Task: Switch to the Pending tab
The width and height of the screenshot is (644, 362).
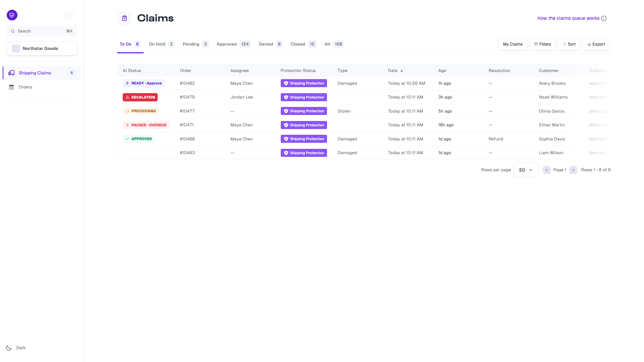Action: pos(196,44)
